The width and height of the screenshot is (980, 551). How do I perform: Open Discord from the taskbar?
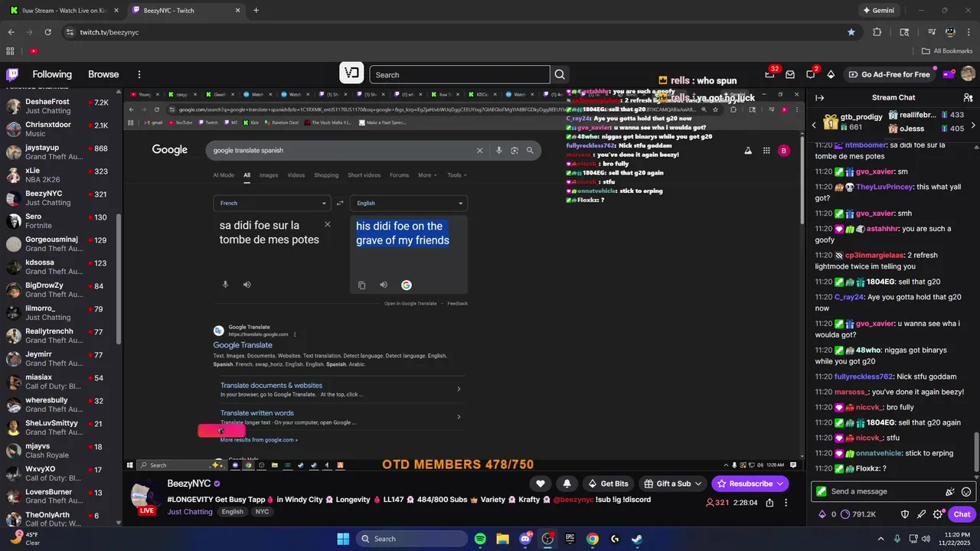point(525,539)
